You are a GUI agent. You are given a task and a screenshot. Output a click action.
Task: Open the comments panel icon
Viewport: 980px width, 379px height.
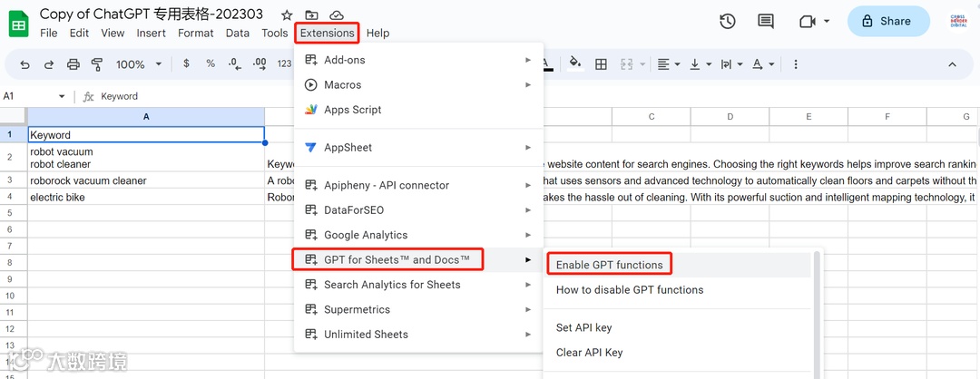click(x=766, y=21)
